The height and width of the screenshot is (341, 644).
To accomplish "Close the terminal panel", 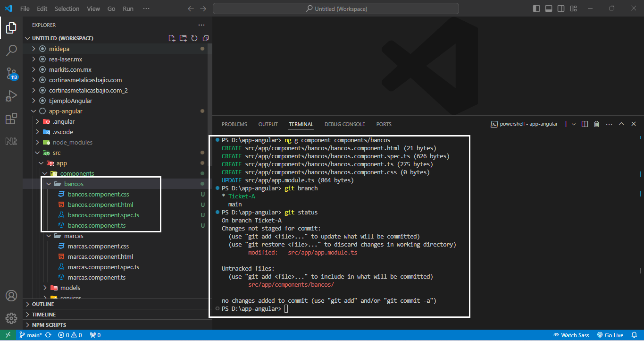I will [633, 124].
